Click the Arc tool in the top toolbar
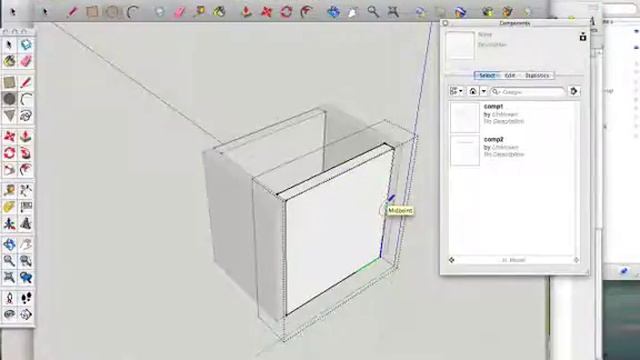Screen dimensions: 640x360 (132, 12)
